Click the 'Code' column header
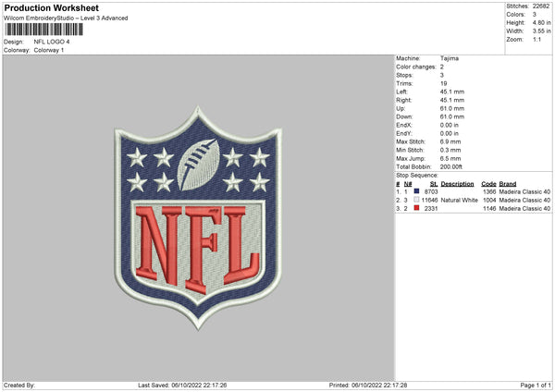The width and height of the screenshot is (555, 392). click(488, 184)
